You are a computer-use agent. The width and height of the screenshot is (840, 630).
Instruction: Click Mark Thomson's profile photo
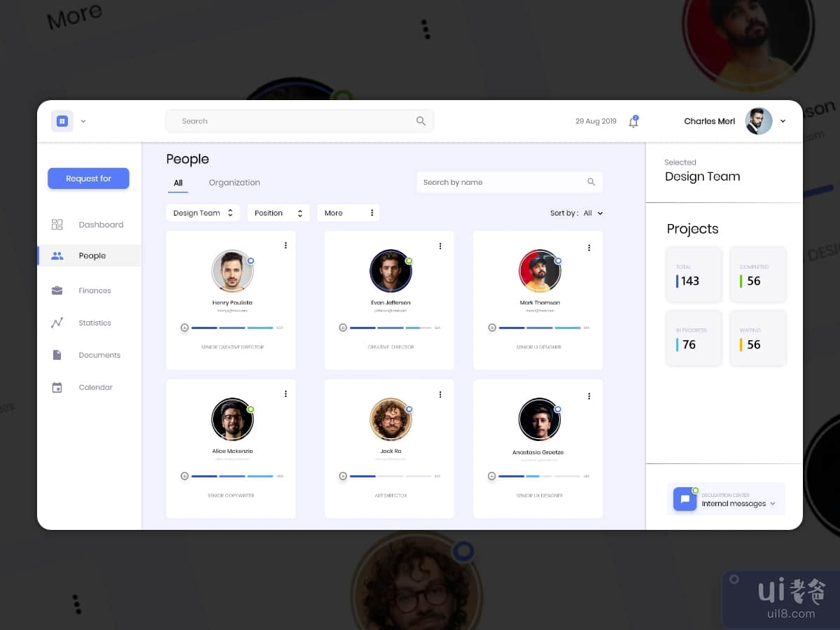(539, 271)
